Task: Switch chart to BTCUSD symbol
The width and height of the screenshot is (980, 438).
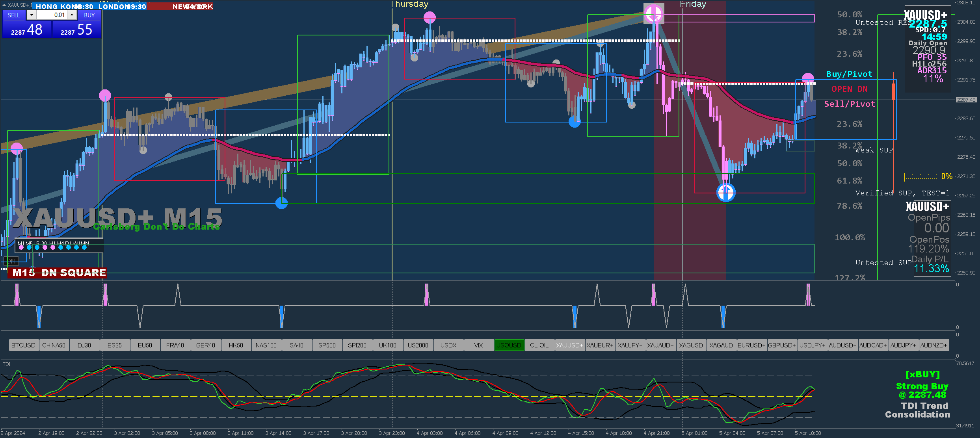Action: (x=23, y=345)
